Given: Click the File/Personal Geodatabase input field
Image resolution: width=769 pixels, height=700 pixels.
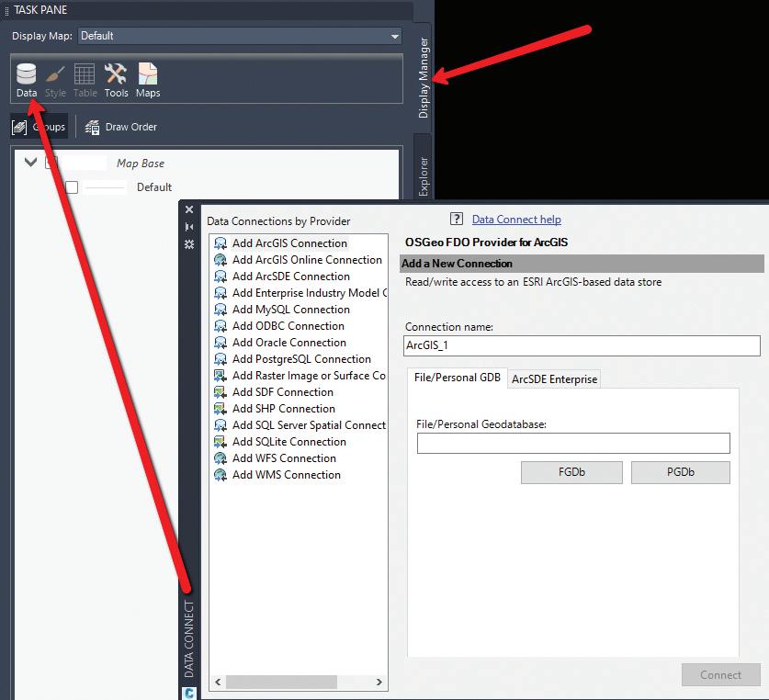Looking at the screenshot, I should 573,443.
